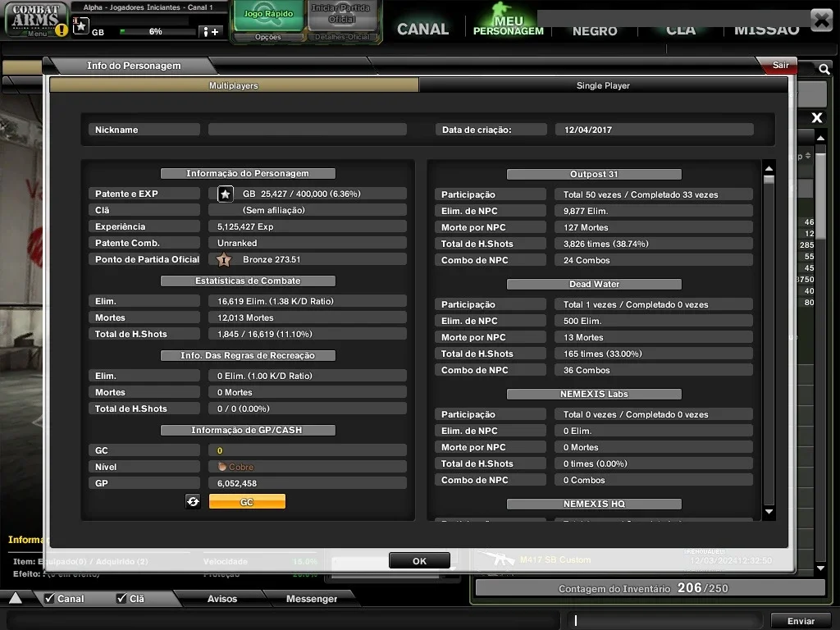Click the yellow warning alert icon
Viewport: 840px width, 630px height.
(62, 30)
